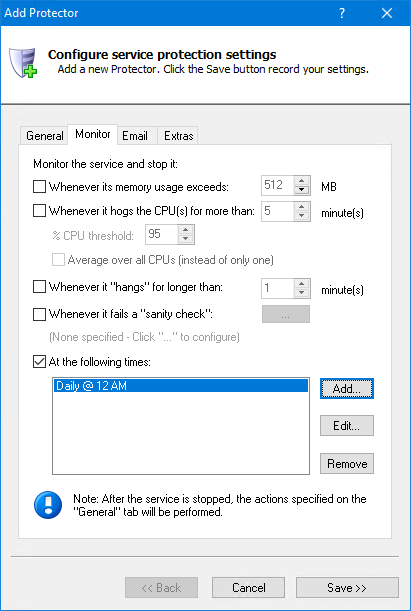The height and width of the screenshot is (611, 411).
Task: Decrease memory usage value with down arrow
Action: pyautogui.click(x=302, y=190)
